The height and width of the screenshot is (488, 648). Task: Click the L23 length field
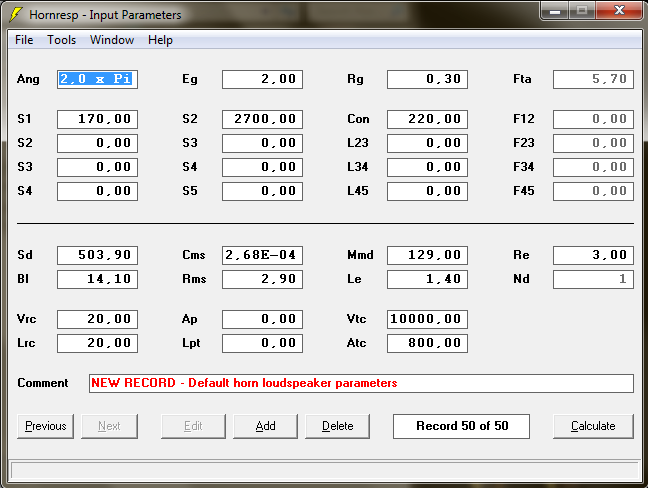(x=427, y=143)
